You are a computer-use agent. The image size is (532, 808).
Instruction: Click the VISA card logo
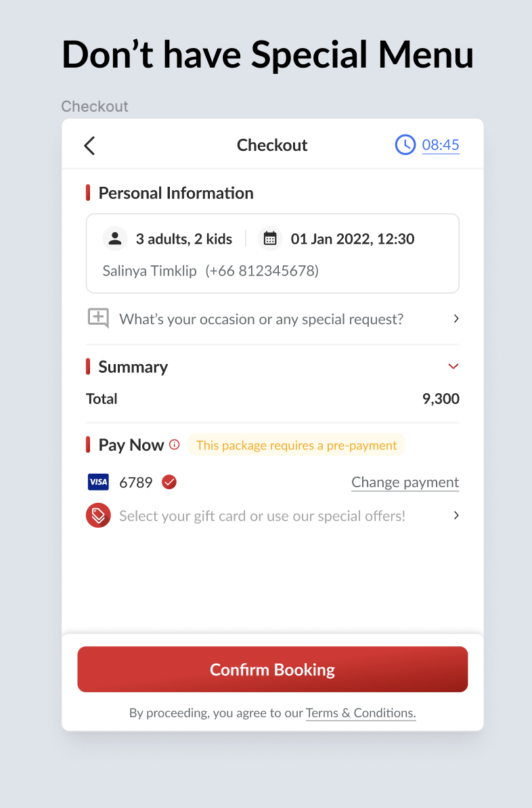coord(98,482)
